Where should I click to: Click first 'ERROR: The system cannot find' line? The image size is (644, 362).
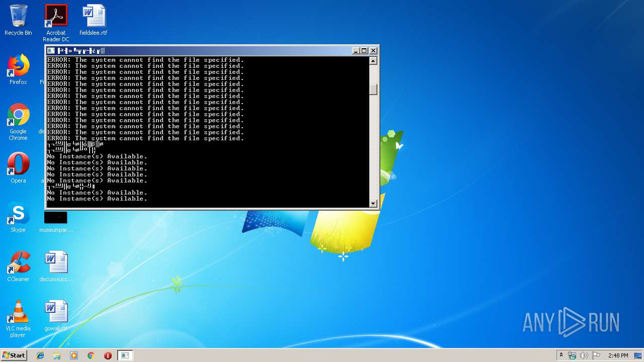(145, 60)
